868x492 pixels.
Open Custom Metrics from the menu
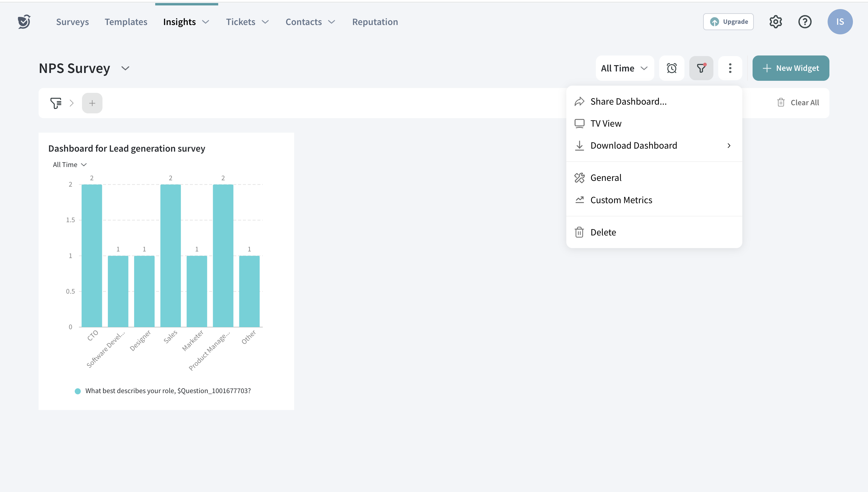[621, 200]
